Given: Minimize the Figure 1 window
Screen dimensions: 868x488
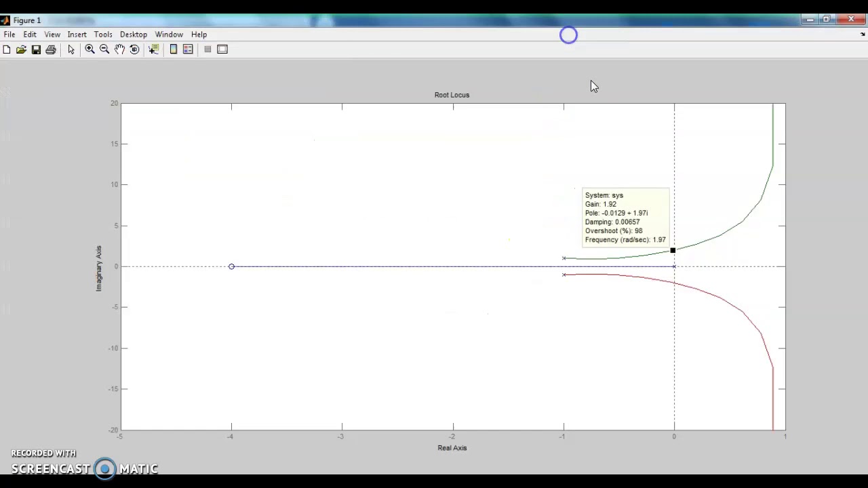Looking at the screenshot, I should (810, 20).
